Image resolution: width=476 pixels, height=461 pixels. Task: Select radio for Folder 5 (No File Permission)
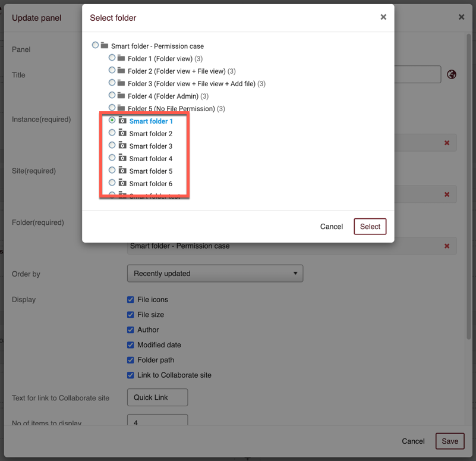tap(112, 107)
